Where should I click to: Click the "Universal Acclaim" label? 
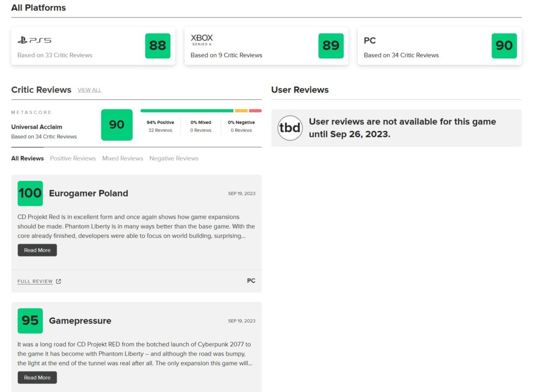(37, 127)
